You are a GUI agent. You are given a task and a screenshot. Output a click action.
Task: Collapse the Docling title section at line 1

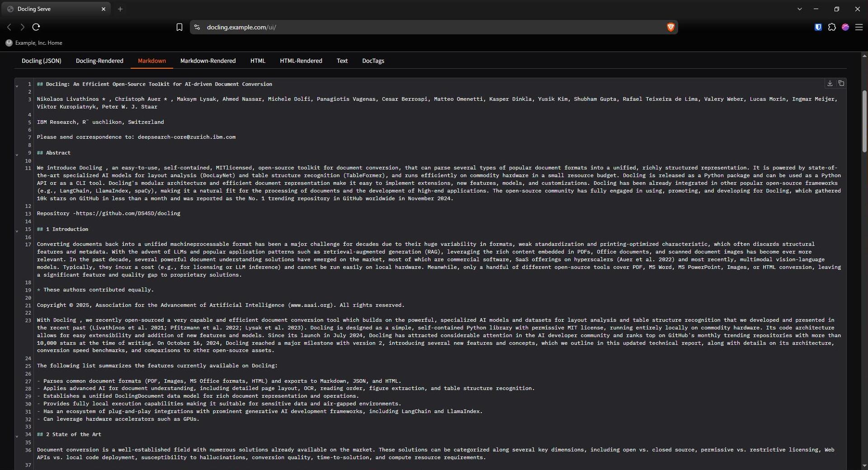[x=17, y=86]
